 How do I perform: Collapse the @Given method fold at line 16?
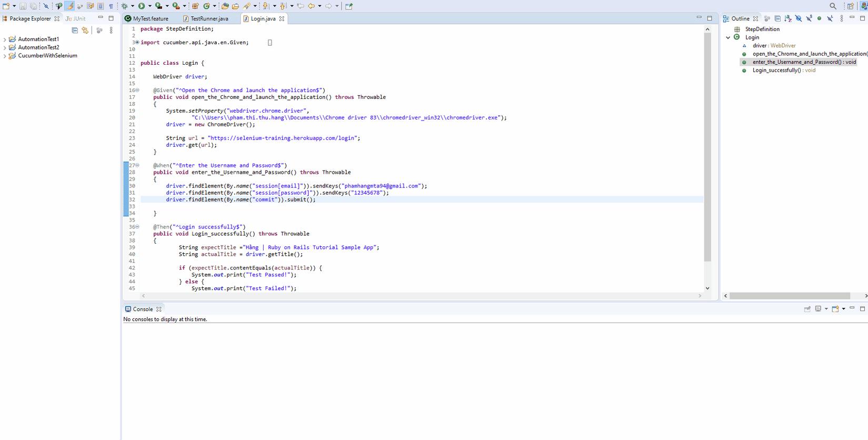click(x=137, y=91)
